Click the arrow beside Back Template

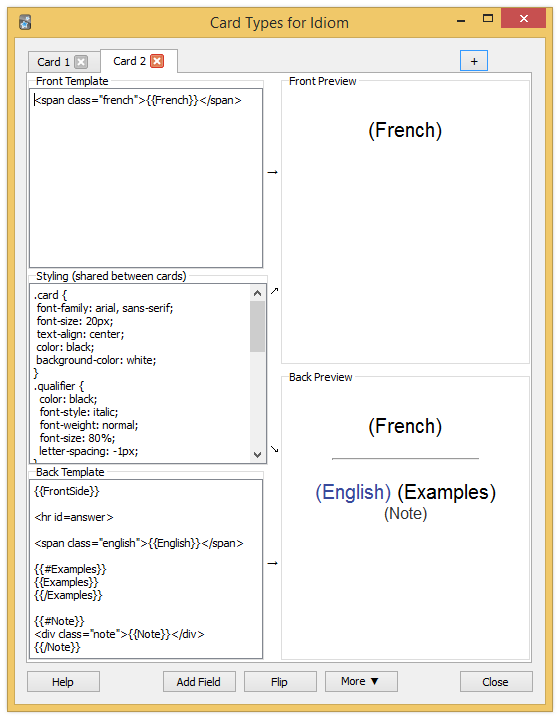click(273, 563)
